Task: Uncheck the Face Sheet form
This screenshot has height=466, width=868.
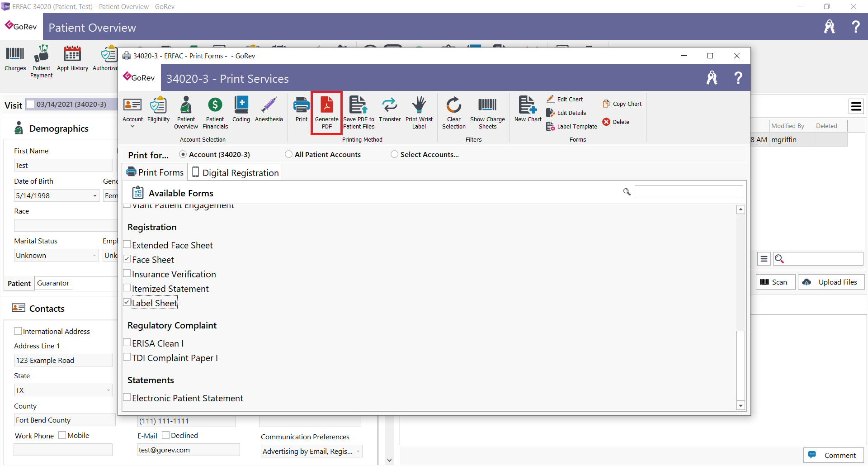Action: (x=127, y=259)
